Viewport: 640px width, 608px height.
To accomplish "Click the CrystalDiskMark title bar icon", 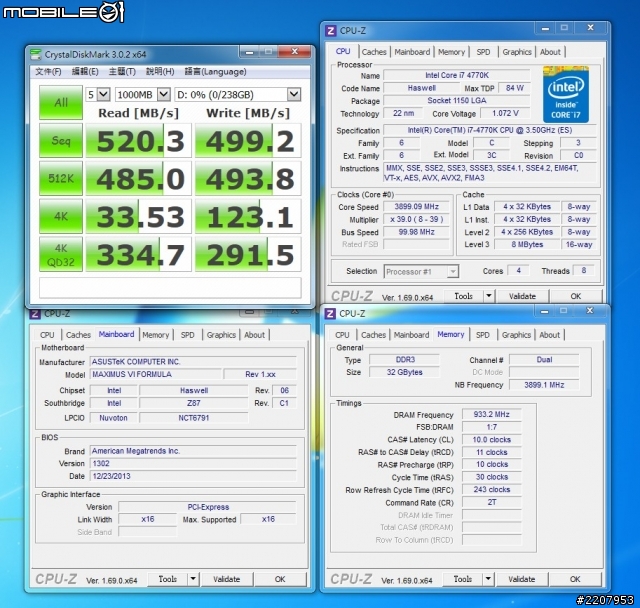I will pos(36,54).
